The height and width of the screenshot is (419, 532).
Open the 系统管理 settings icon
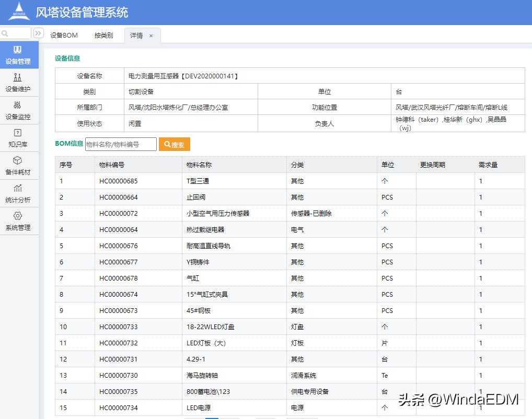(19, 219)
